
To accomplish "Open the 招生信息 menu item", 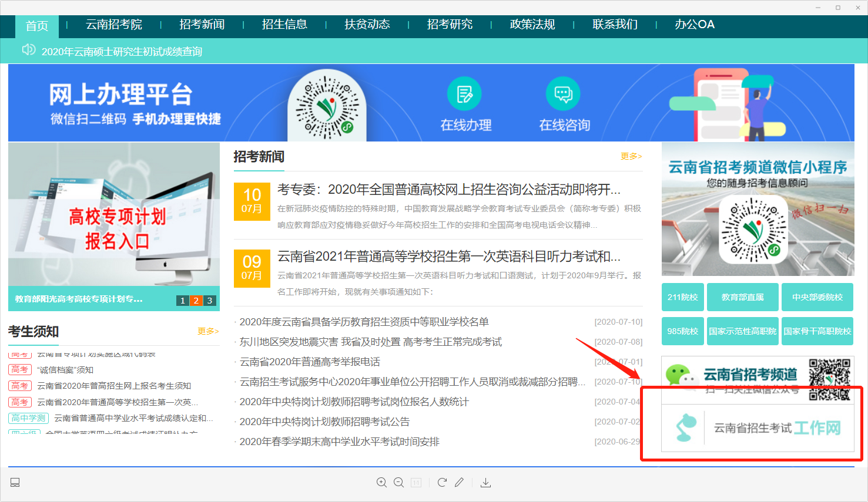I will pyautogui.click(x=284, y=25).
